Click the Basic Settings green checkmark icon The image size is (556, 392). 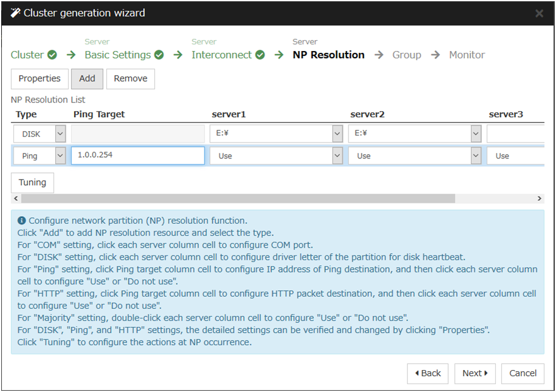tap(159, 55)
